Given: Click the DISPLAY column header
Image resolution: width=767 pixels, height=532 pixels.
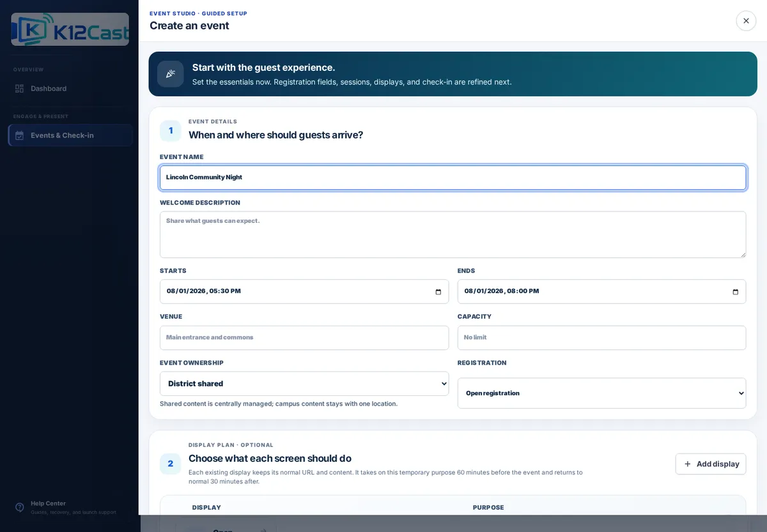Looking at the screenshot, I should (206, 508).
